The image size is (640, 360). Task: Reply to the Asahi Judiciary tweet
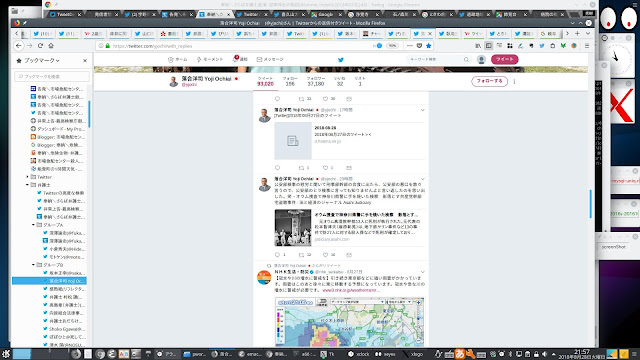point(278,255)
